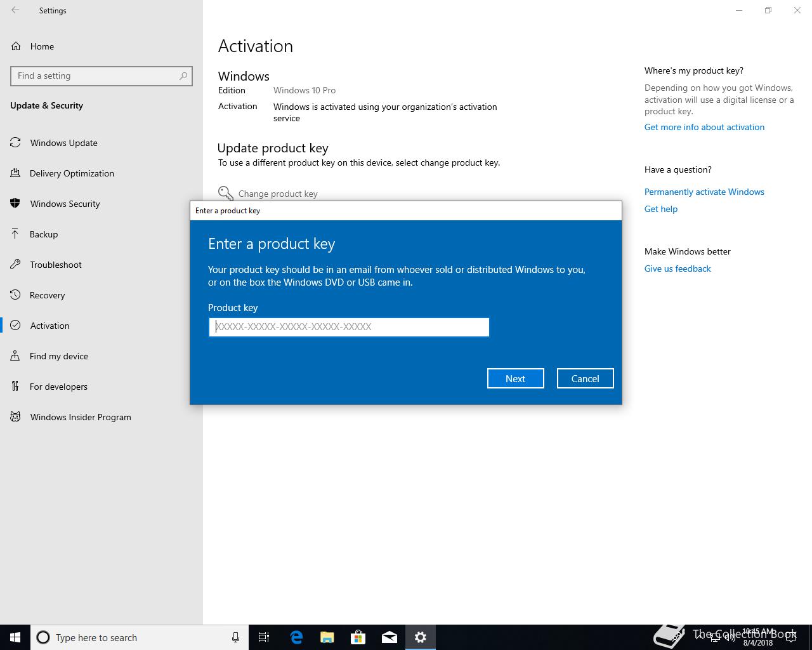Open the Home icon in sidebar
The height and width of the screenshot is (650, 812).
coord(16,46)
